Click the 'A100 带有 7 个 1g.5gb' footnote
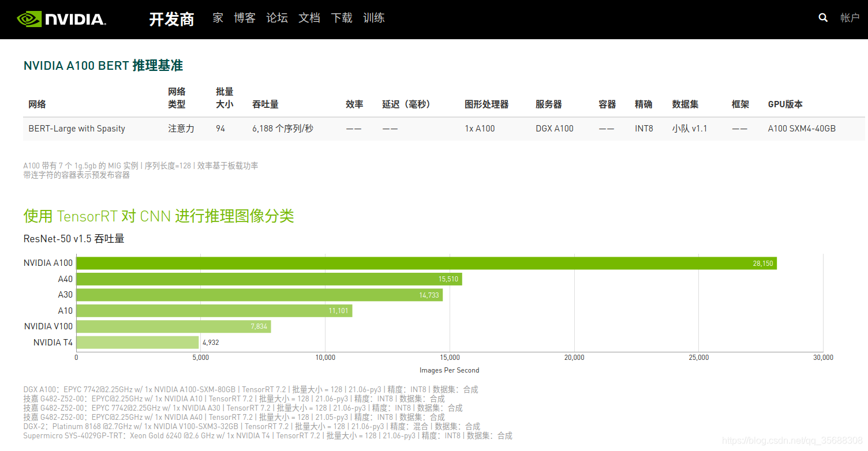 click(x=141, y=166)
